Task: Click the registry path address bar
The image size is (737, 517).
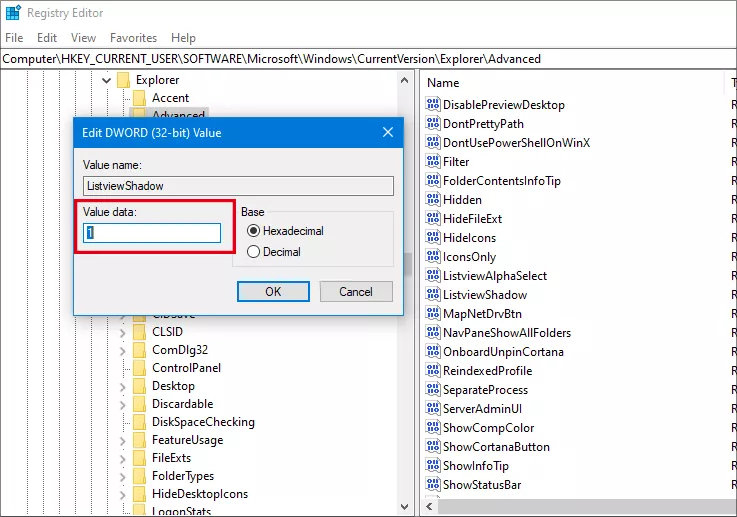Action: coord(368,59)
